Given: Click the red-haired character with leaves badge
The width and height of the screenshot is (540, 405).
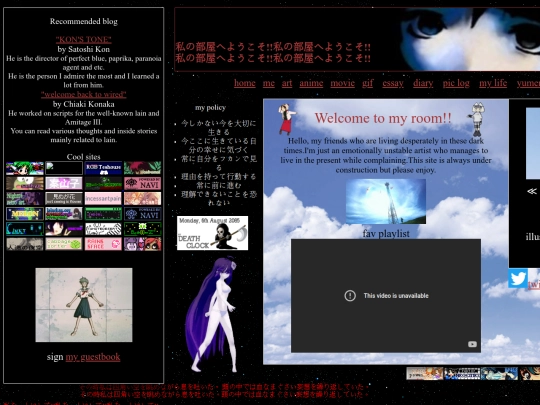Looking at the screenshot, I should (143, 168).
